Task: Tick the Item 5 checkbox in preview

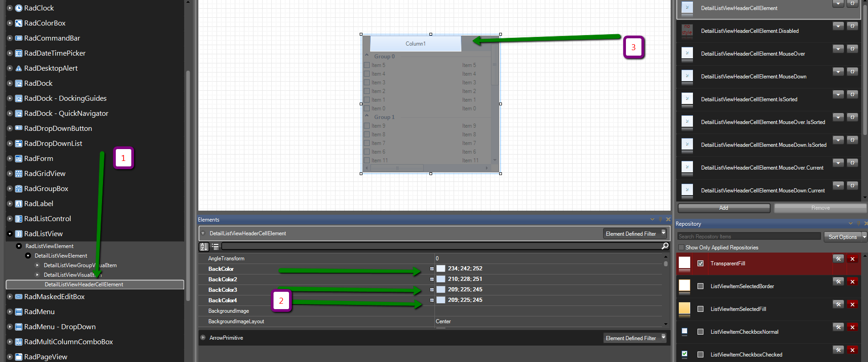Action: pos(367,65)
